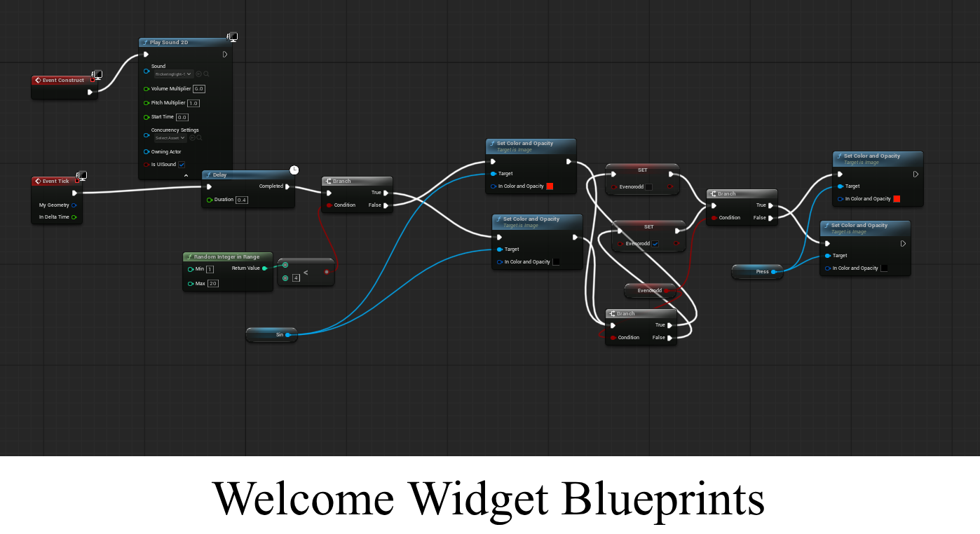Tick the unchecked Evenorodd box in SET node

[x=648, y=187]
